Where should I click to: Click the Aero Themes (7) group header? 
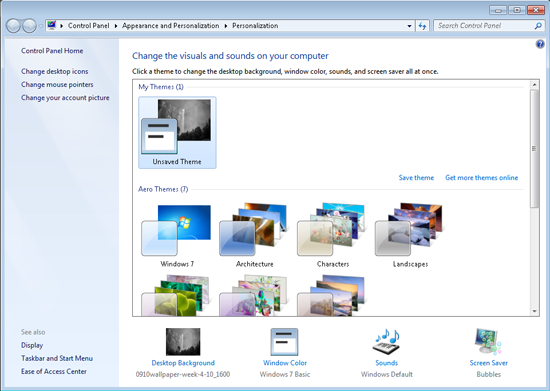tap(163, 189)
